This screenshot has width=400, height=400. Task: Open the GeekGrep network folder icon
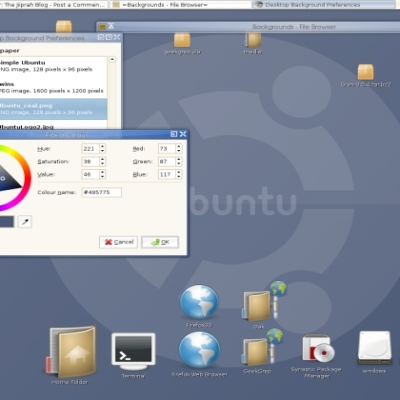click(x=262, y=347)
